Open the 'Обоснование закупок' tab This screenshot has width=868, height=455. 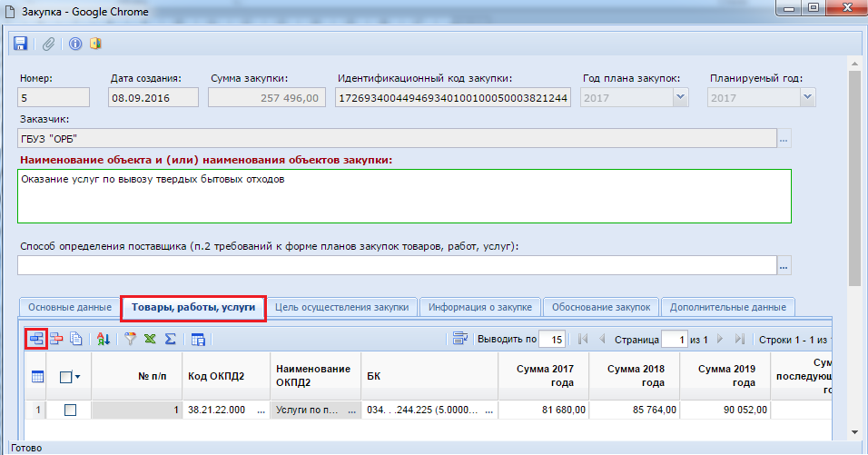tap(601, 308)
